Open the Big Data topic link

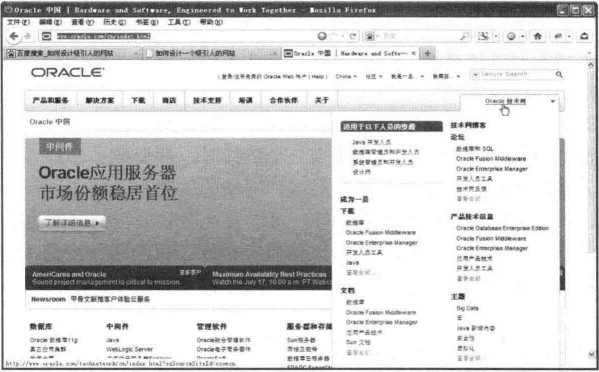(x=467, y=308)
